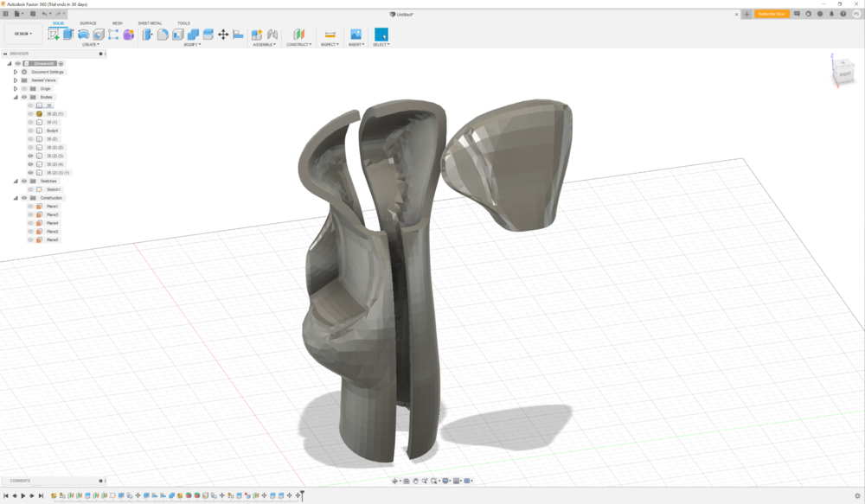Toggle visibility of Plane1
This screenshot has width=865, height=504.
30,207
